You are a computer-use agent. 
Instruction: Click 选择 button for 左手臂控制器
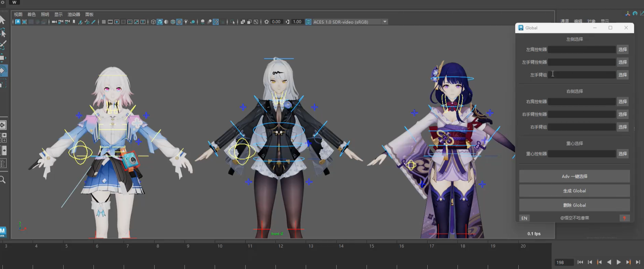(x=623, y=62)
